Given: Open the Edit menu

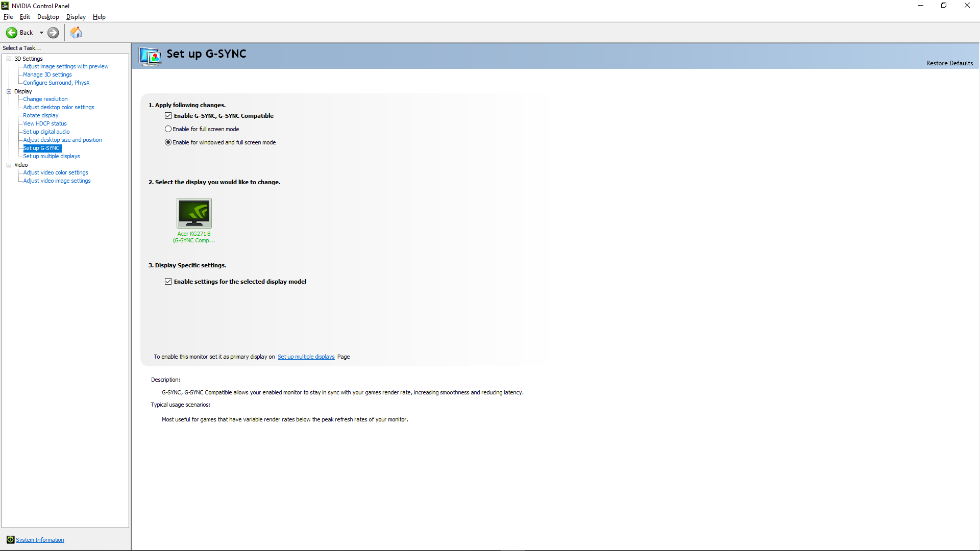Looking at the screenshot, I should pyautogui.click(x=25, y=17).
